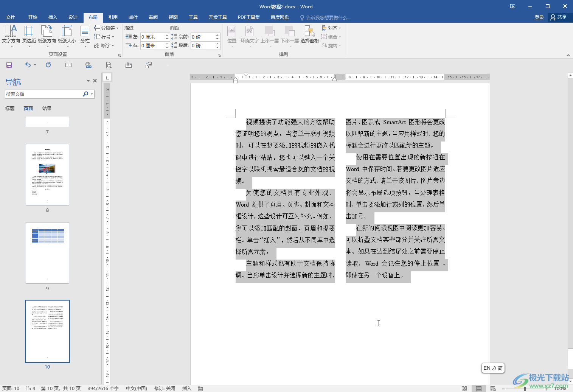This screenshot has height=392, width=573.
Task: Switch to Read Mode view
Action: pos(464,389)
